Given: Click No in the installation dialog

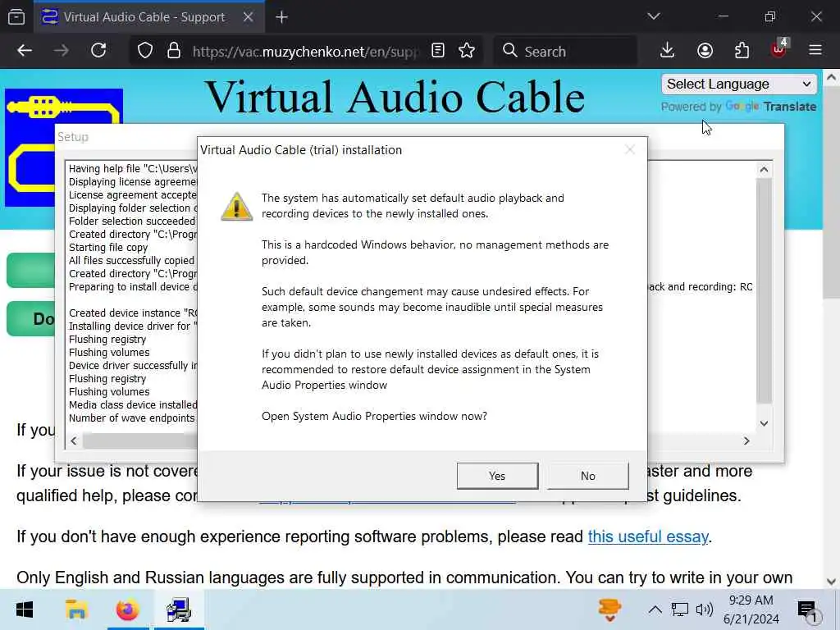Looking at the screenshot, I should 587,476.
